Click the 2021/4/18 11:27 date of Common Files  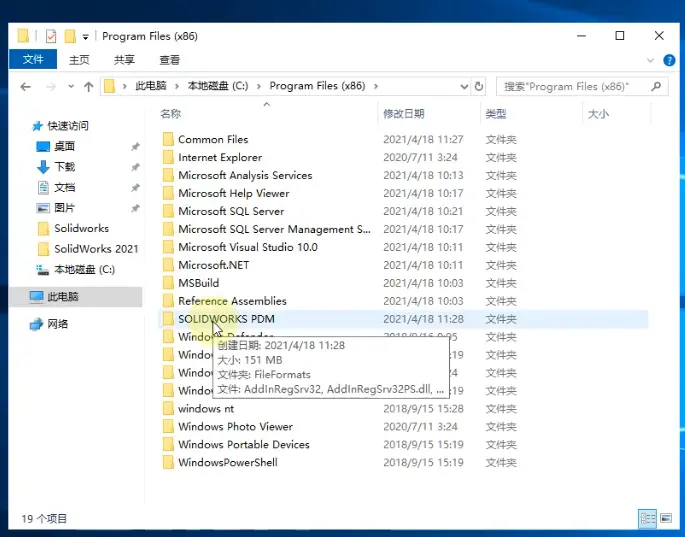(423, 139)
